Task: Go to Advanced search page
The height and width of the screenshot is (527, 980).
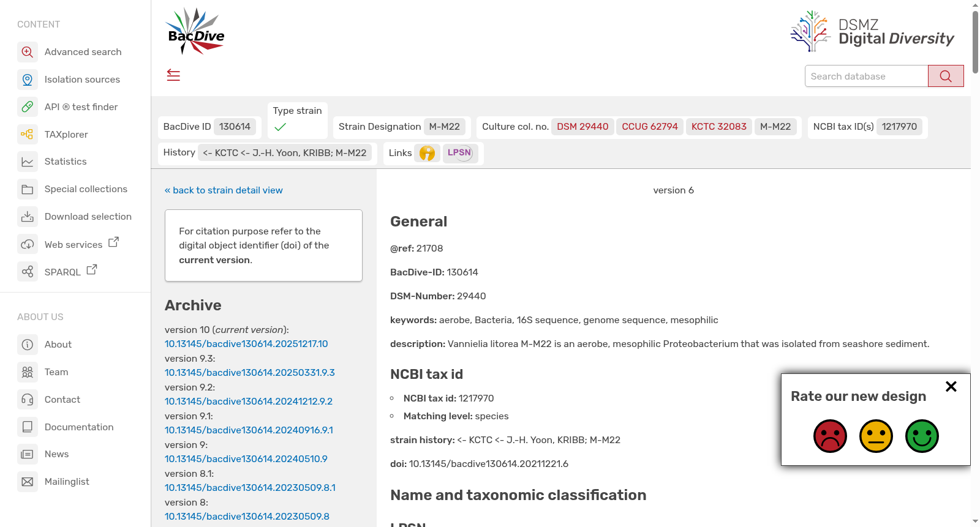Action: [x=83, y=52]
